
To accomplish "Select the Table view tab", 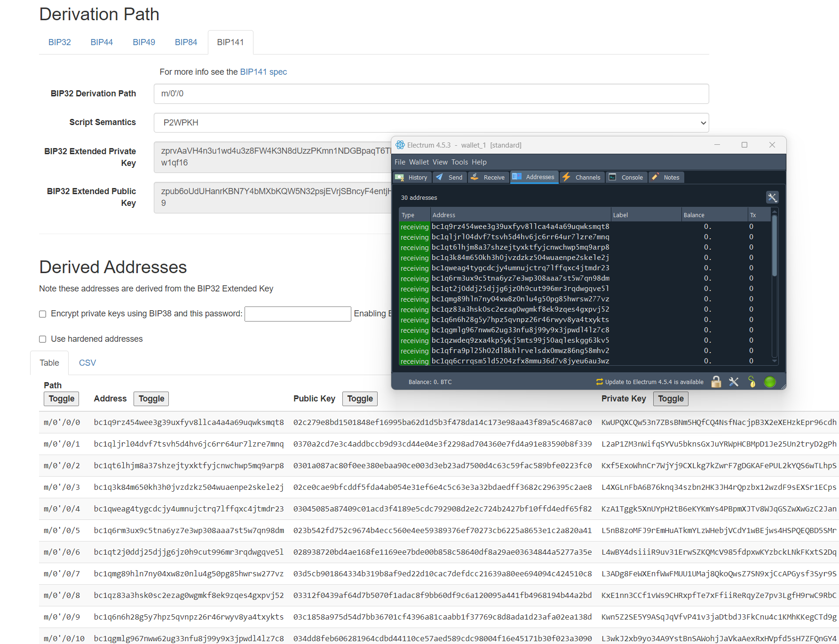I will pos(49,363).
